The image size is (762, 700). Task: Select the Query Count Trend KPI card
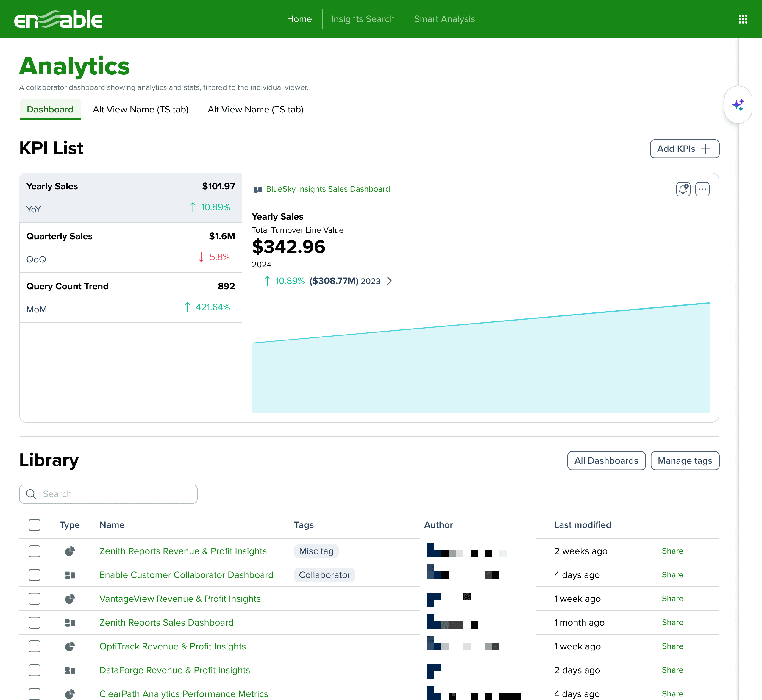pyautogui.click(x=131, y=297)
